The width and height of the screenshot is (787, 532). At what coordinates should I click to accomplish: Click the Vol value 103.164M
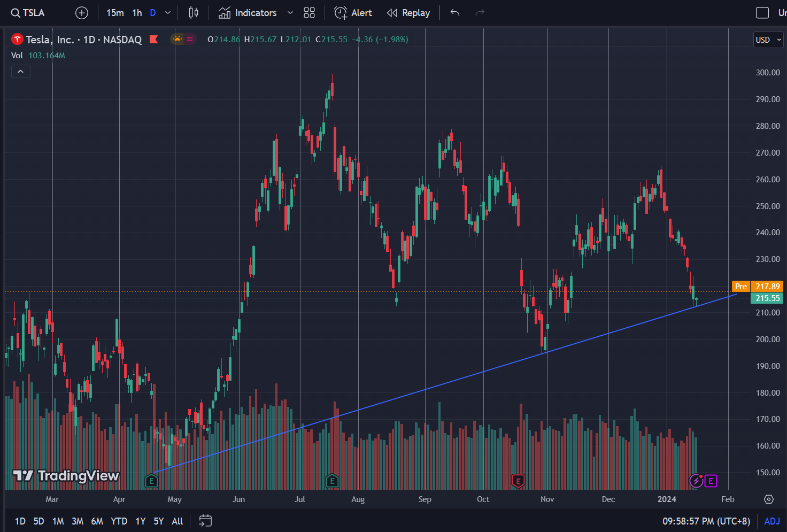click(47, 56)
